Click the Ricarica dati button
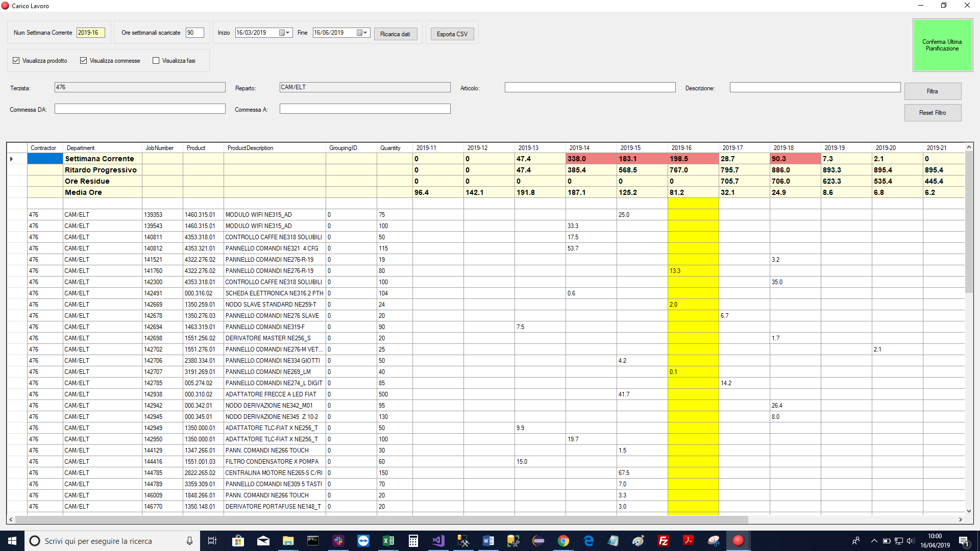This screenshot has width=980, height=551. pyautogui.click(x=396, y=34)
